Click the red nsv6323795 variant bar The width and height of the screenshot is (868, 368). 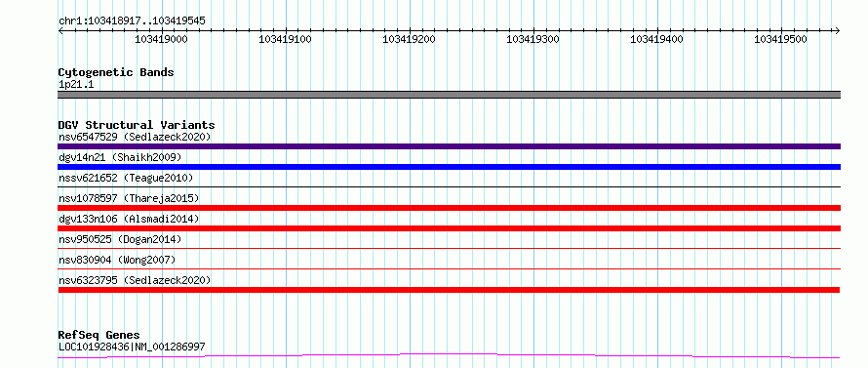(x=449, y=290)
